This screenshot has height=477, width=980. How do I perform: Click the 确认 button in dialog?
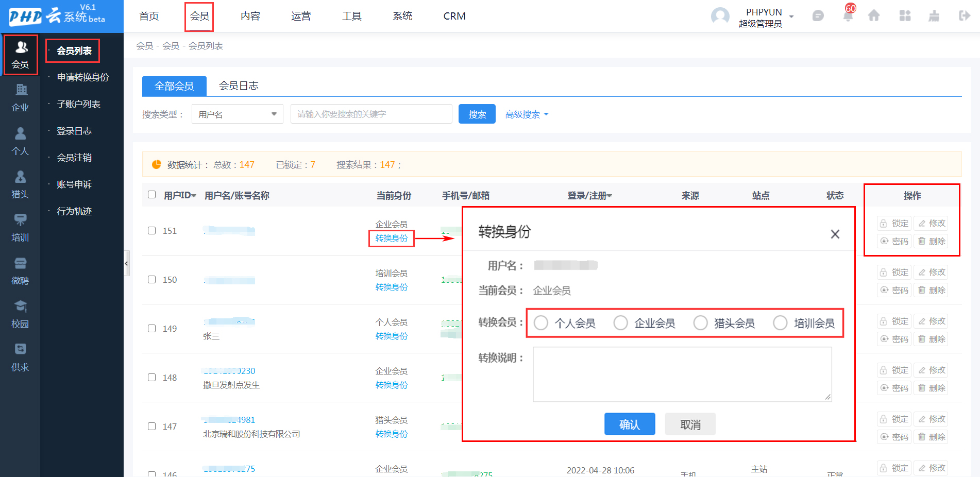click(x=630, y=424)
